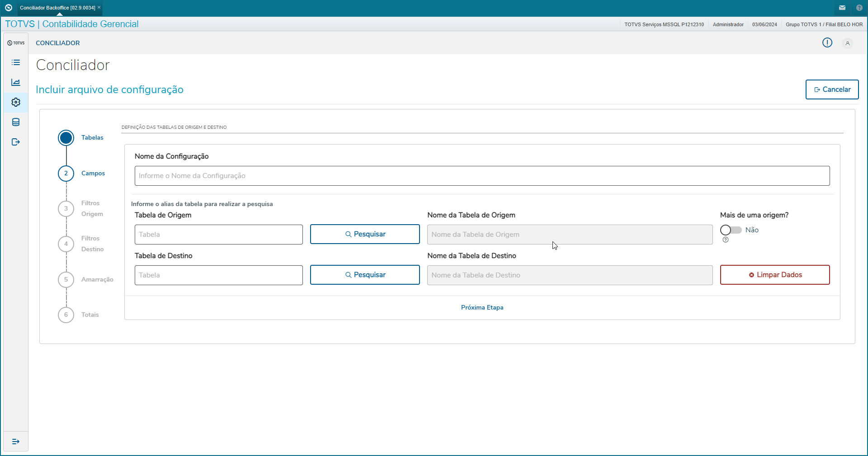
Task: Select the gear settings icon in sidebar
Action: 16,102
